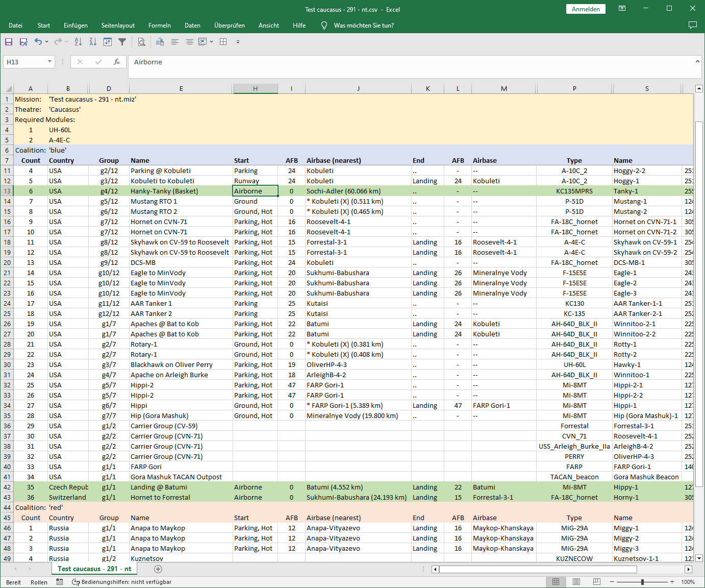Viewport: 705px width, 588px height.
Task: Open the Daten ribbon tab
Action: [192, 26]
